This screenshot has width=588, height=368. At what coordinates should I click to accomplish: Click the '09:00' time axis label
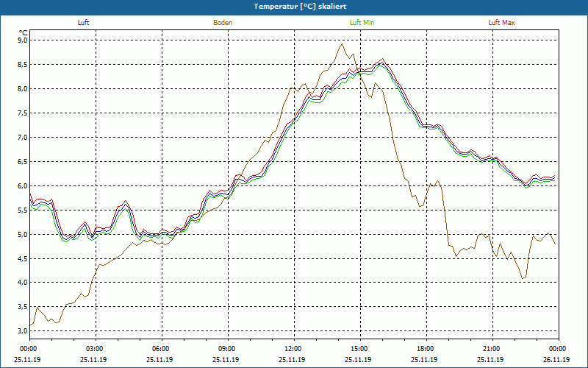[228, 349]
